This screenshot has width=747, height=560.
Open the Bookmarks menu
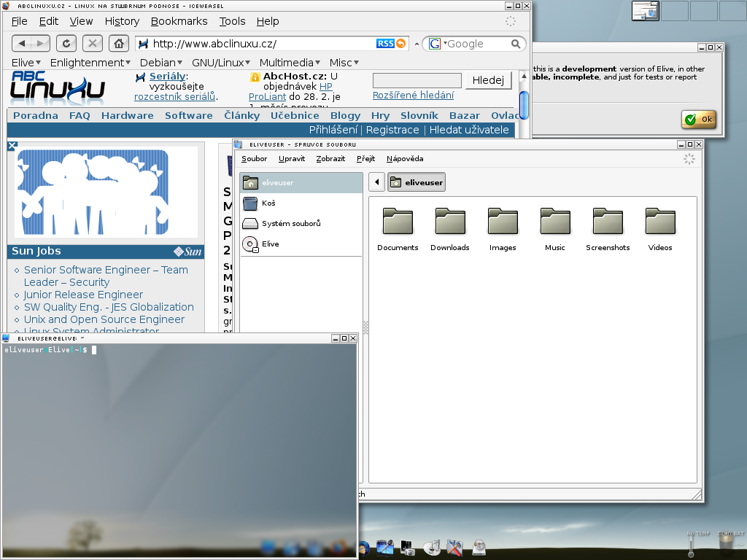click(x=179, y=21)
